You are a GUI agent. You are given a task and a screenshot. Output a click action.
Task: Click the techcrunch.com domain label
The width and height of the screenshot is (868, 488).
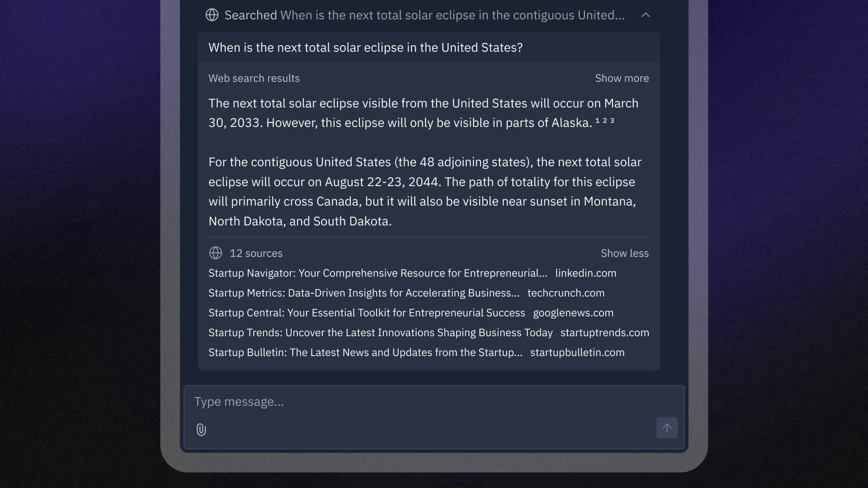point(566,293)
